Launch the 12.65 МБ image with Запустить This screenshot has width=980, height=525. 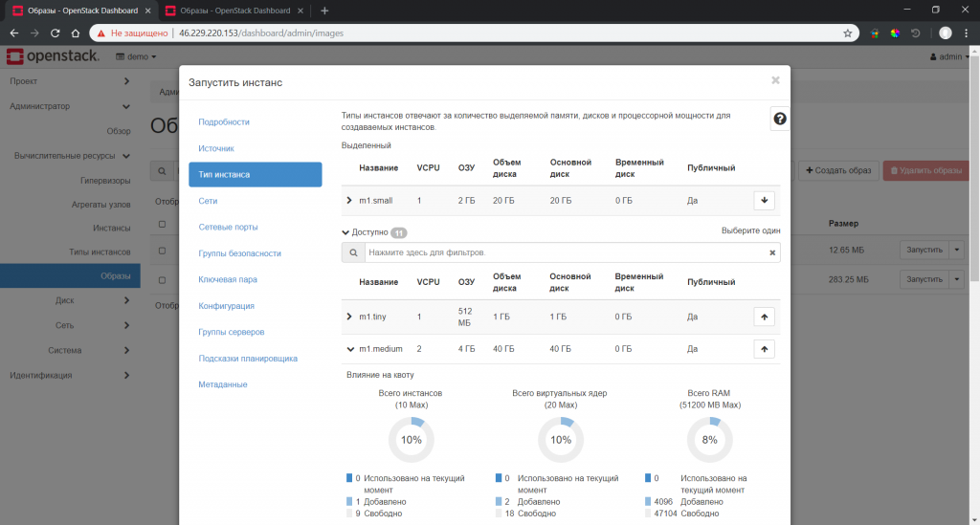[924, 250]
